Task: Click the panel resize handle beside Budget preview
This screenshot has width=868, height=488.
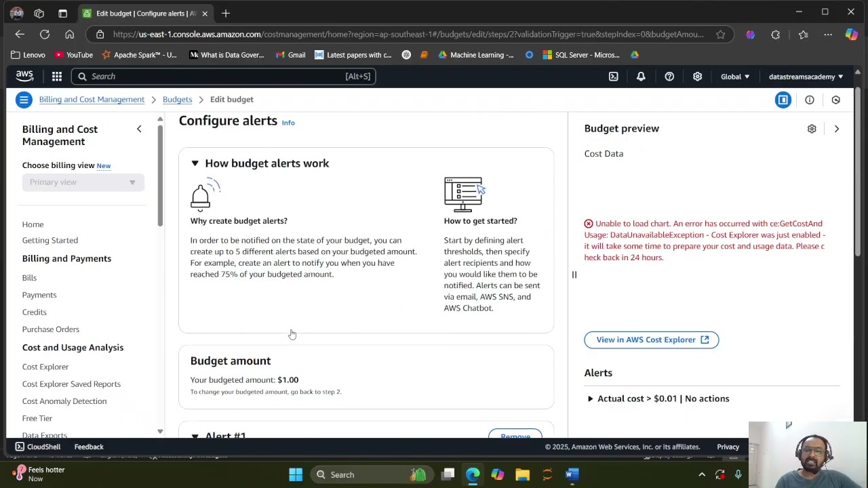Action: click(x=574, y=274)
